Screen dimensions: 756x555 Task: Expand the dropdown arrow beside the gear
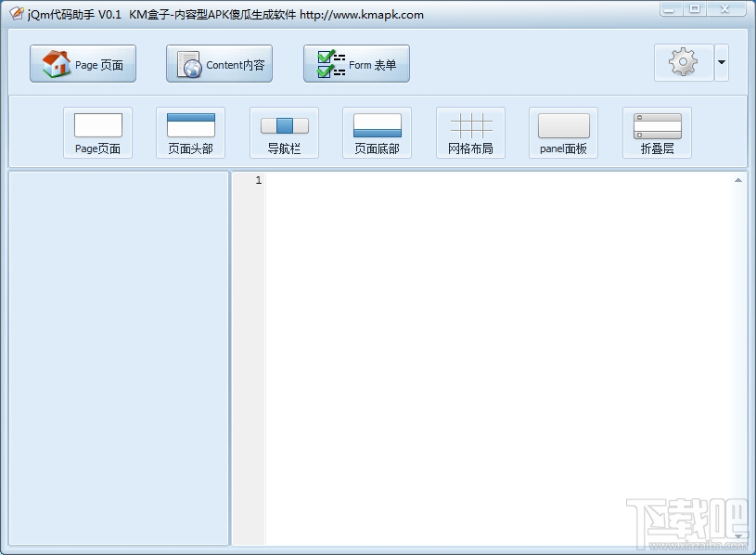click(x=722, y=63)
